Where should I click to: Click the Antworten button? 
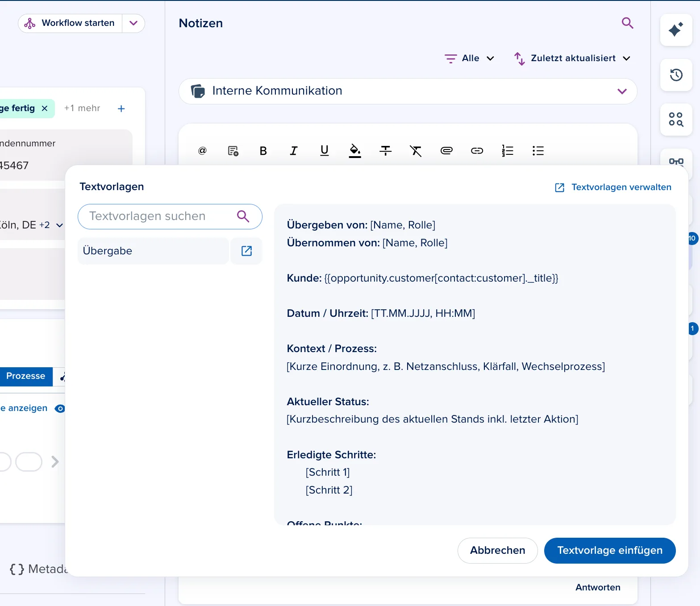coord(598,587)
